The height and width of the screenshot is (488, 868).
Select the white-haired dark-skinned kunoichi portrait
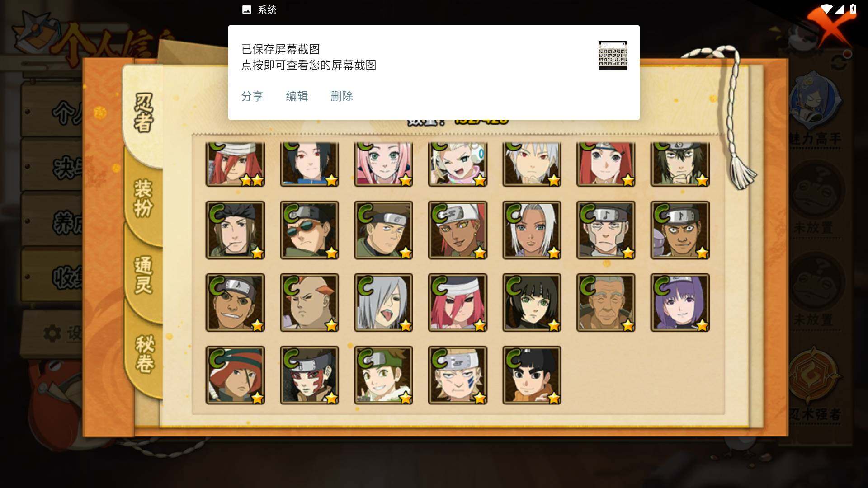(532, 230)
